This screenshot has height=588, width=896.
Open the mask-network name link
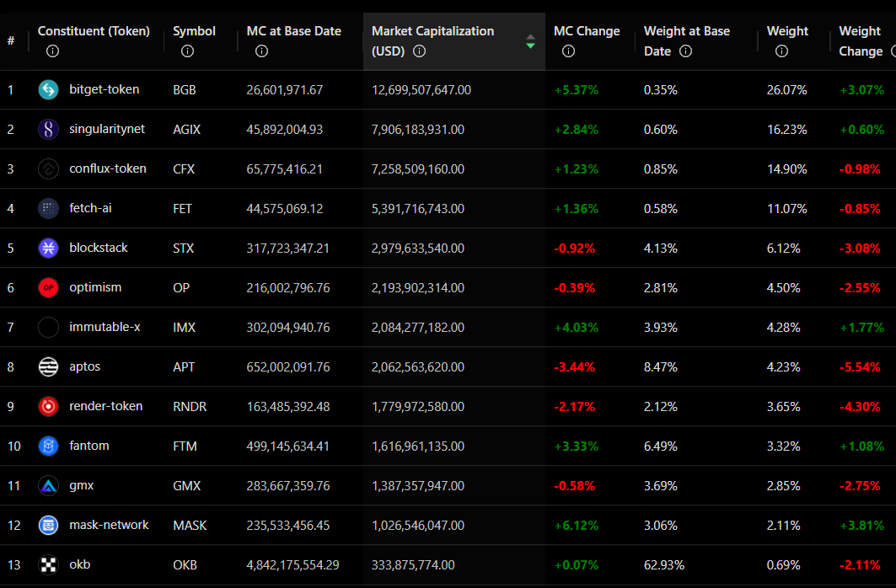coord(109,525)
